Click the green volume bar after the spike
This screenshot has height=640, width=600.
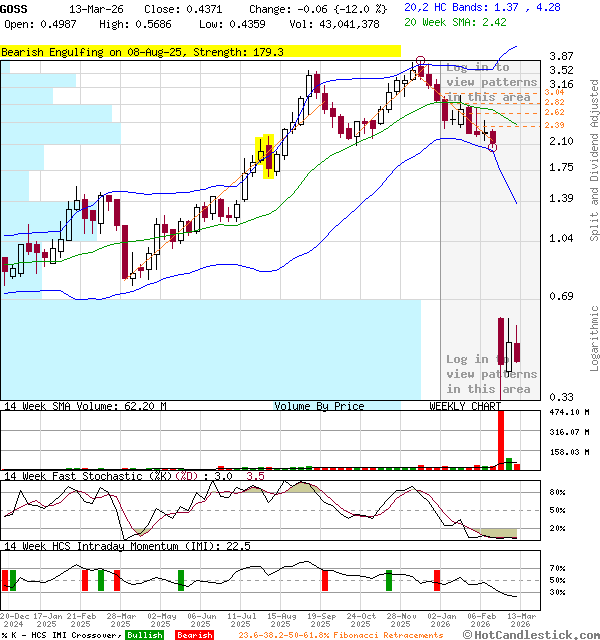coord(509,463)
